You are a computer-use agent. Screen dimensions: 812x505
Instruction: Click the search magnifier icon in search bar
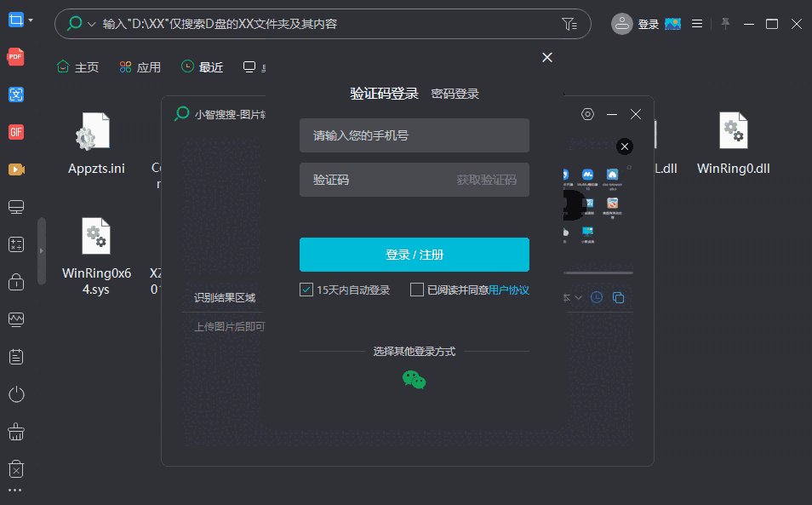tap(75, 23)
